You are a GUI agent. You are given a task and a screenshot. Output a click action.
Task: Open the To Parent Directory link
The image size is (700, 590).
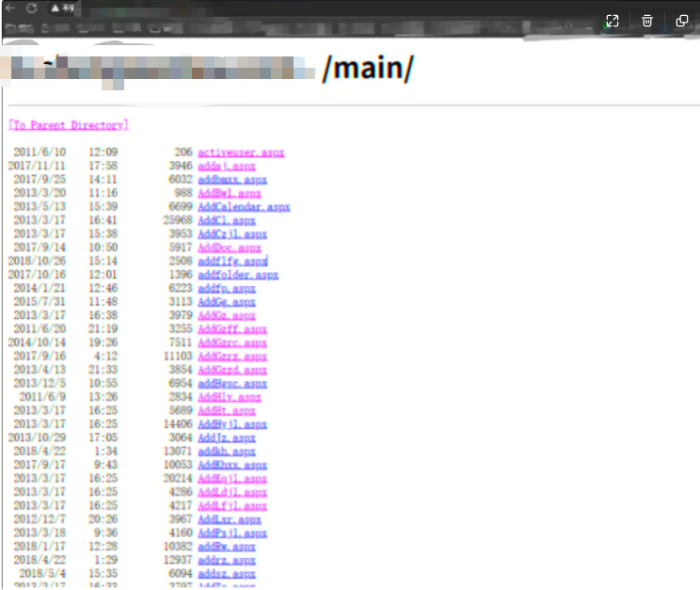click(x=68, y=125)
